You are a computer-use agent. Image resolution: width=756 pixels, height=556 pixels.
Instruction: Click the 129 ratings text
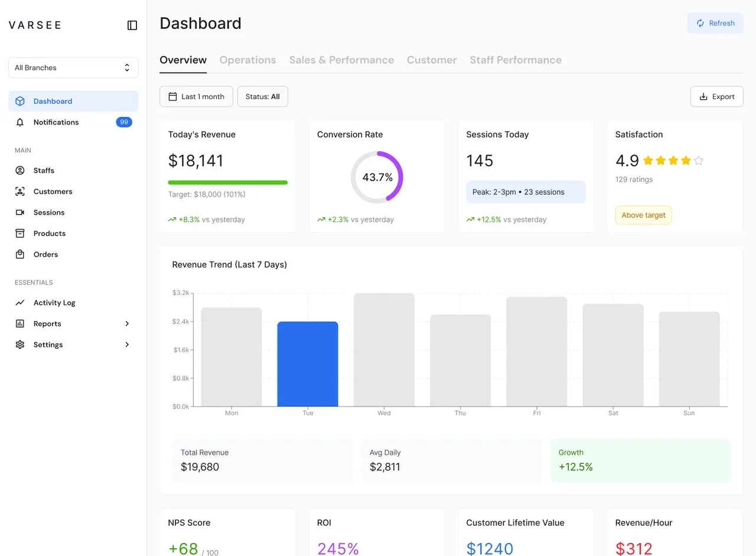(634, 179)
